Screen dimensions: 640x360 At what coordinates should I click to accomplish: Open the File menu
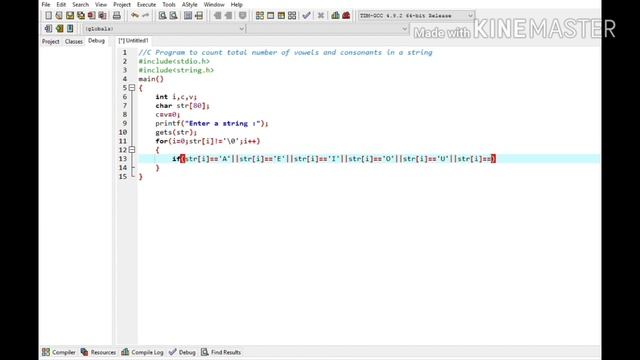[46, 4]
